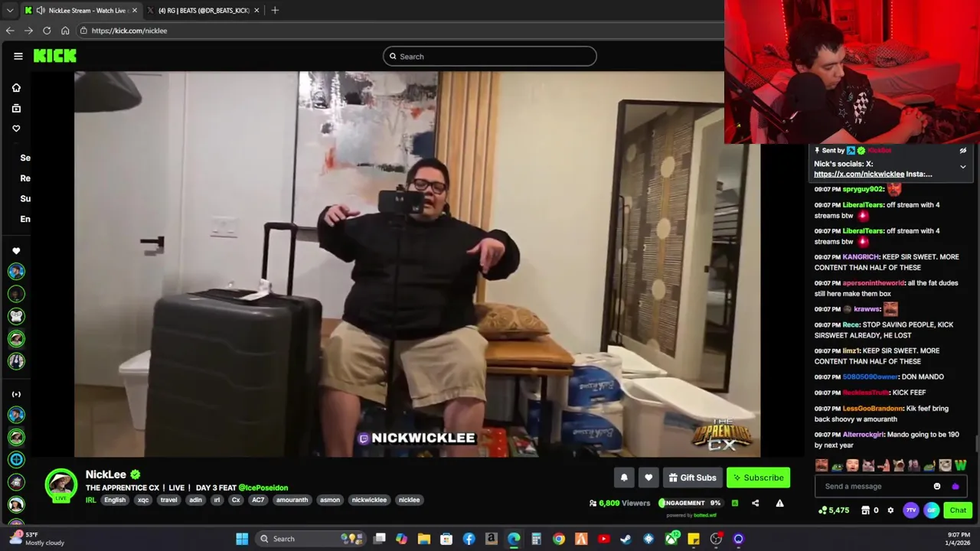The width and height of the screenshot is (980, 551).
Task: Click the @IcePoseidon mention link
Action: tap(263, 487)
